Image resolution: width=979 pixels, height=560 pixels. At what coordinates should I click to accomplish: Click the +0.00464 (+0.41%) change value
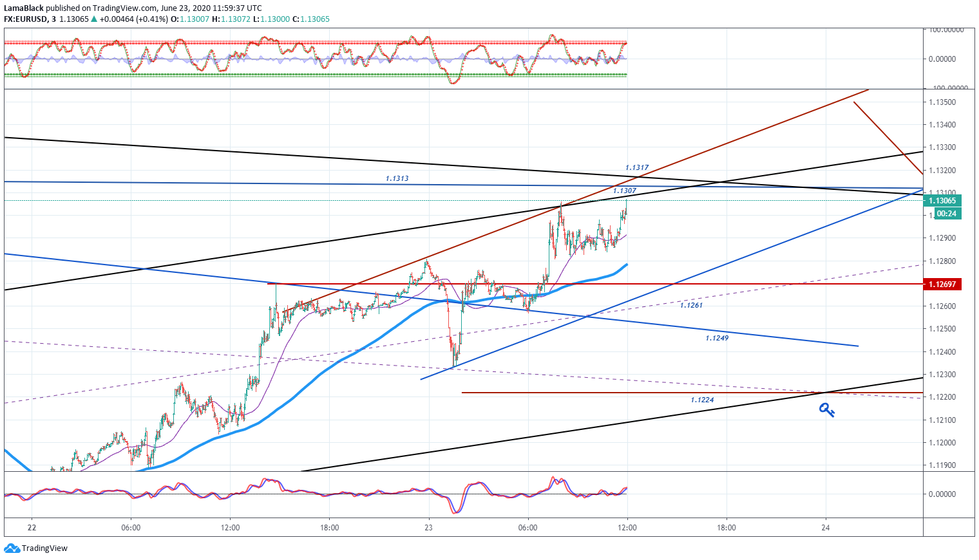click(134, 19)
